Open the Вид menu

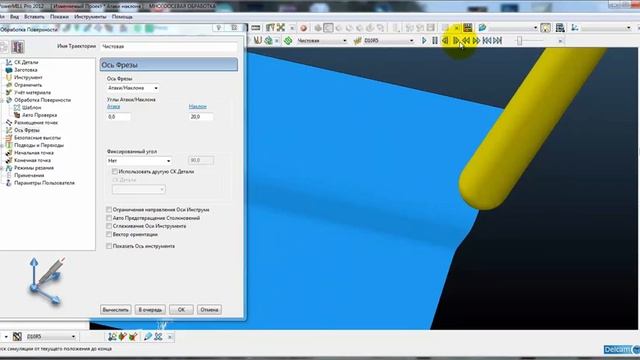click(x=14, y=17)
